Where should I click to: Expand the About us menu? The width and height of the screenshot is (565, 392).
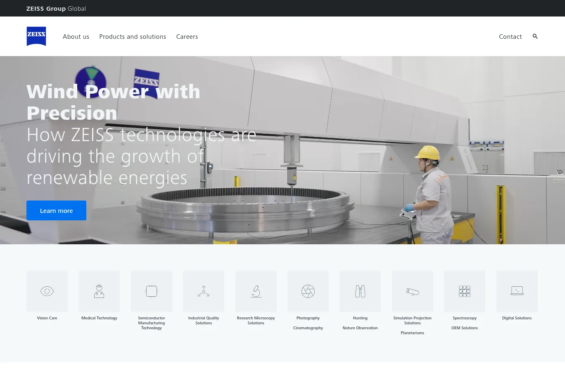click(76, 37)
